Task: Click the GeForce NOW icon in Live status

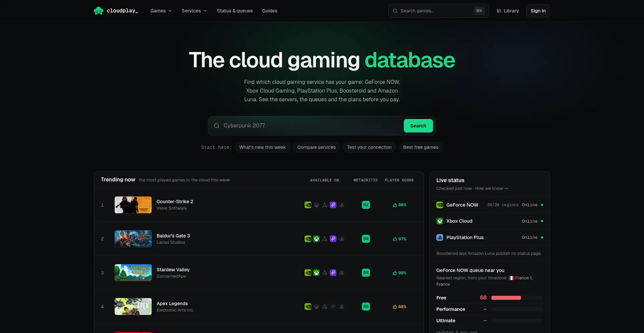Action: click(440, 205)
